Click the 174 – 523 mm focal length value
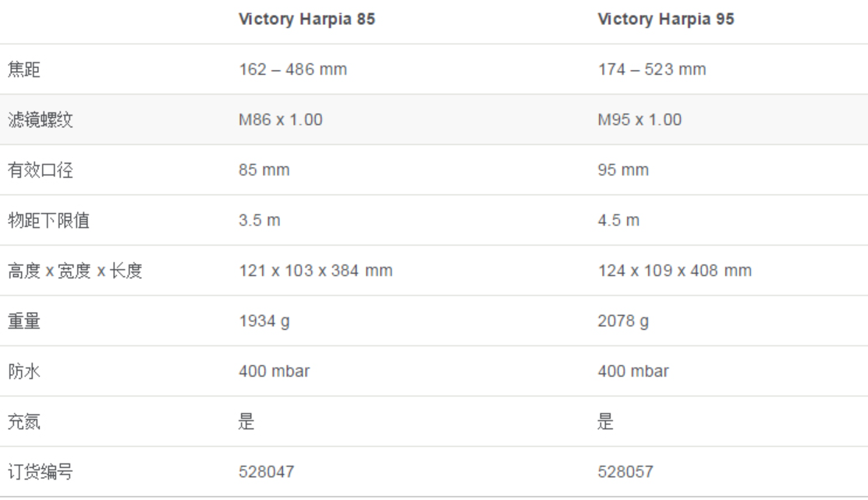This screenshot has width=868, height=500. [x=652, y=69]
